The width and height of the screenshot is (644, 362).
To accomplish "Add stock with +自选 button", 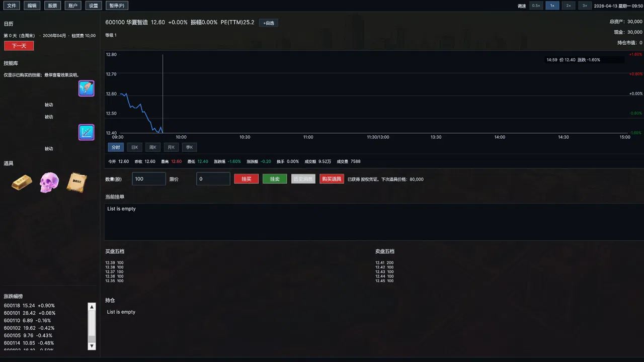I will pos(269,23).
